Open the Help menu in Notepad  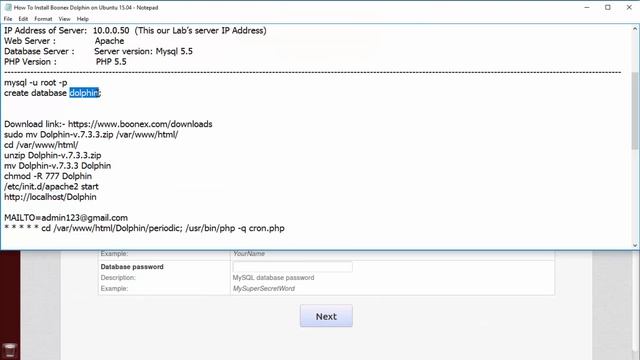(82, 19)
